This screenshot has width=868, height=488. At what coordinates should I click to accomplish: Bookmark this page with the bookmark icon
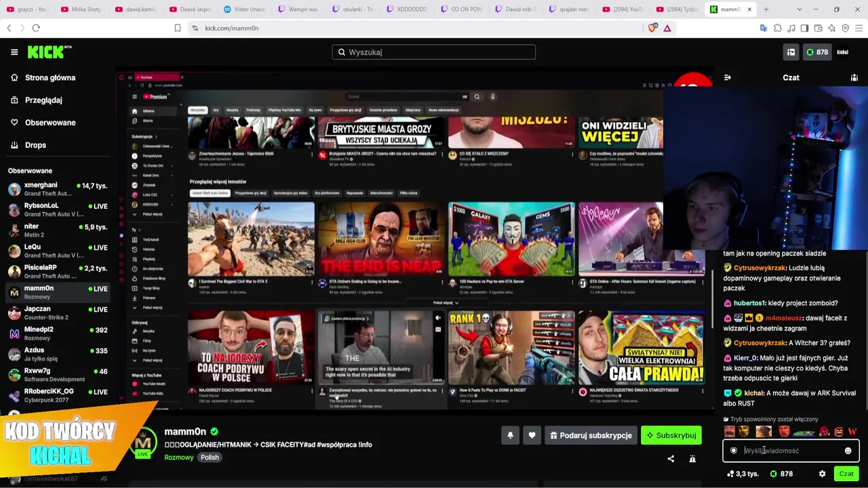(178, 28)
